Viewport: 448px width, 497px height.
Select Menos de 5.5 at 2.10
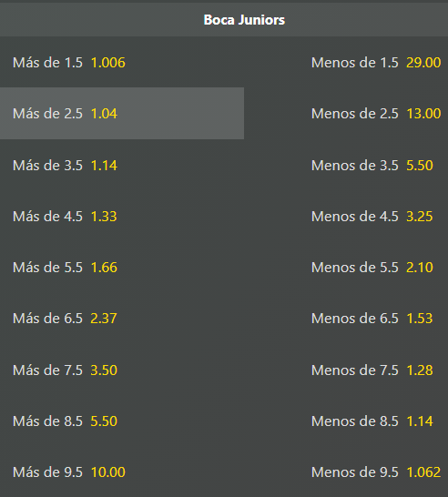[346, 268]
